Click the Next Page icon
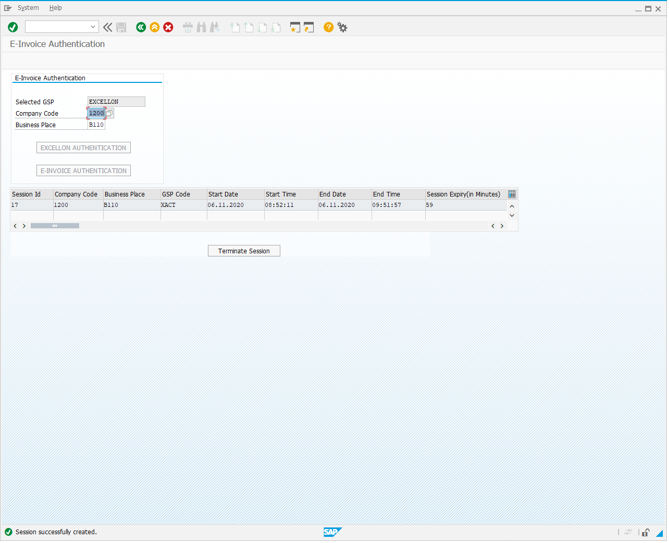669x543 pixels. 262,27
